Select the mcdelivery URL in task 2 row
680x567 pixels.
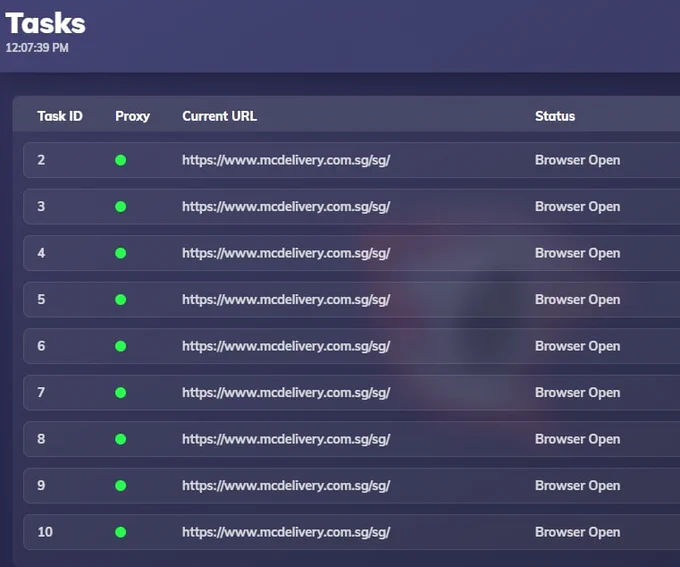click(x=286, y=161)
